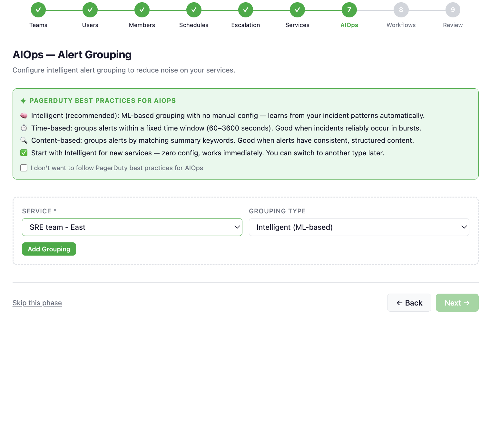This screenshot has height=448, width=490.
Task: Go to the Teams step label
Action: point(38,25)
